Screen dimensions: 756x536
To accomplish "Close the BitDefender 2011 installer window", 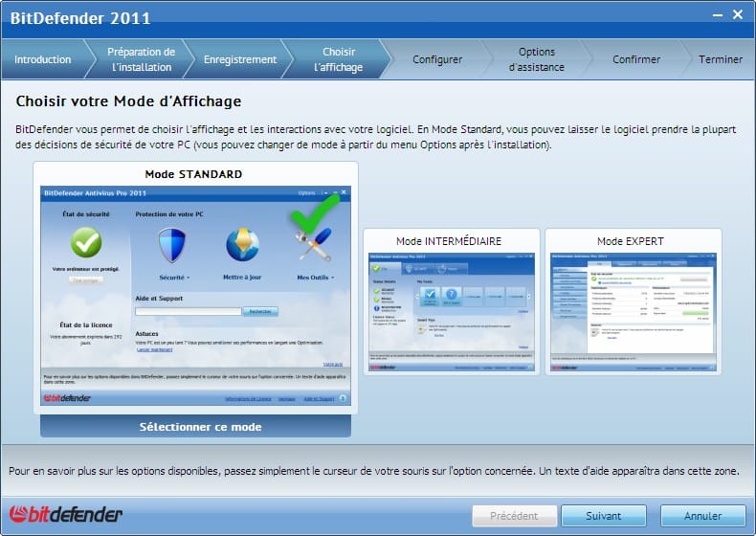I will pyautogui.click(x=738, y=14).
